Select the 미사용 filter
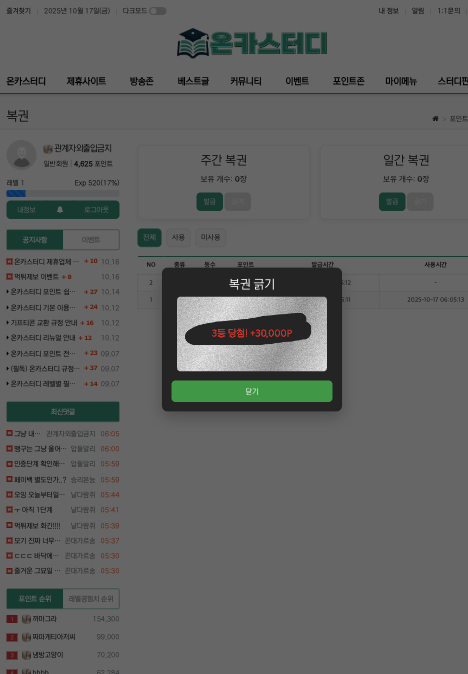Screen dimensions: 468x674 point(211,237)
